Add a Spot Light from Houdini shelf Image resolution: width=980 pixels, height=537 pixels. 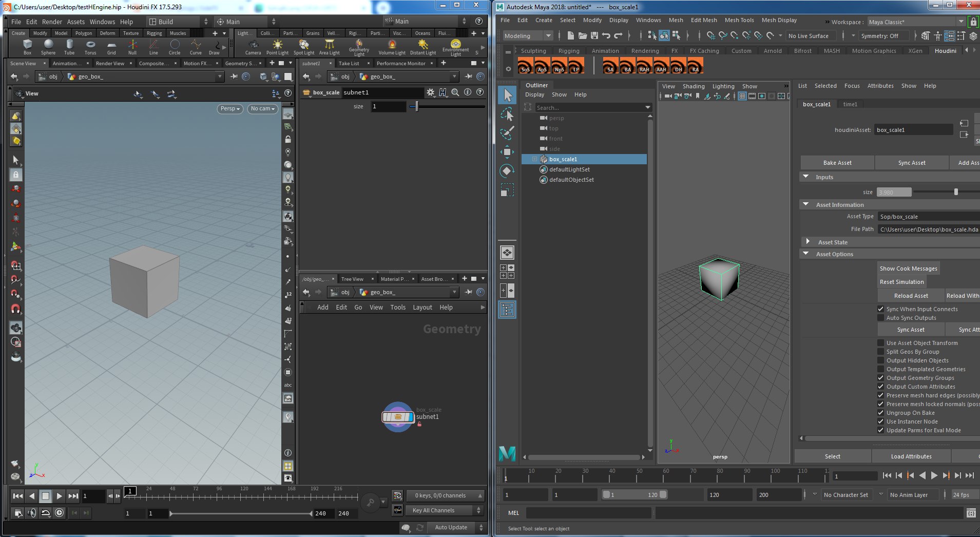click(x=304, y=47)
